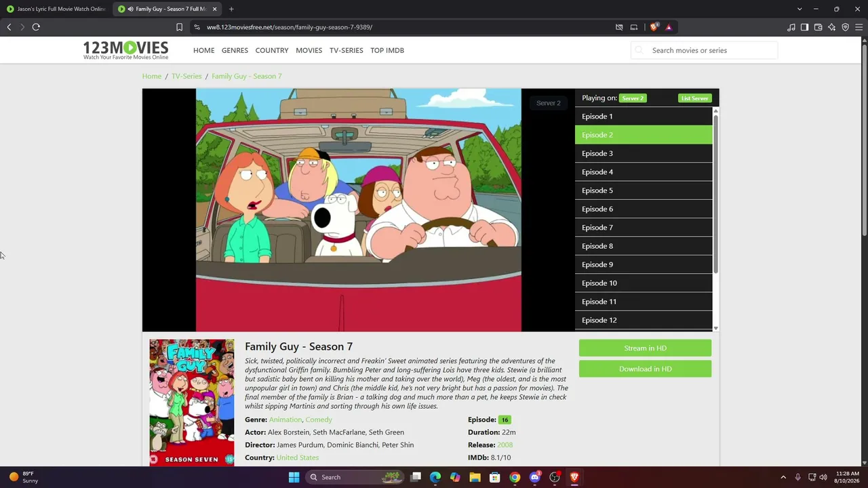The width and height of the screenshot is (868, 488).
Task: Open the media playlist music-note icon
Action: [x=791, y=27]
